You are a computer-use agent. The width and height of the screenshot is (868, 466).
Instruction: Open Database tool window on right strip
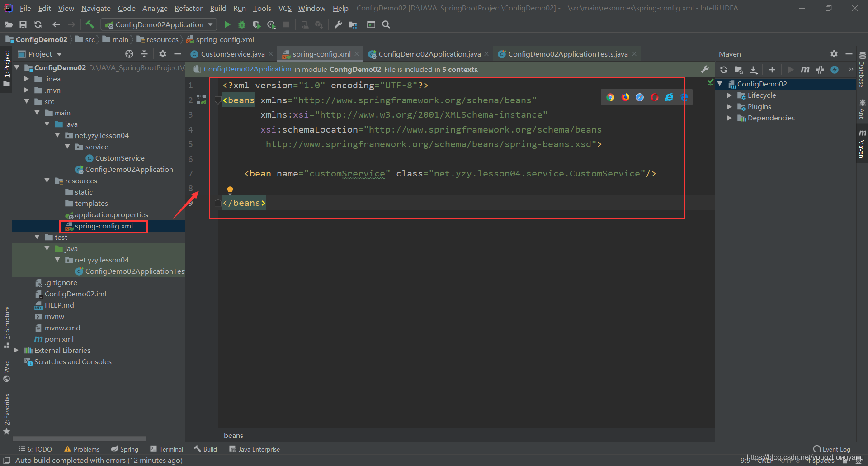click(862, 70)
